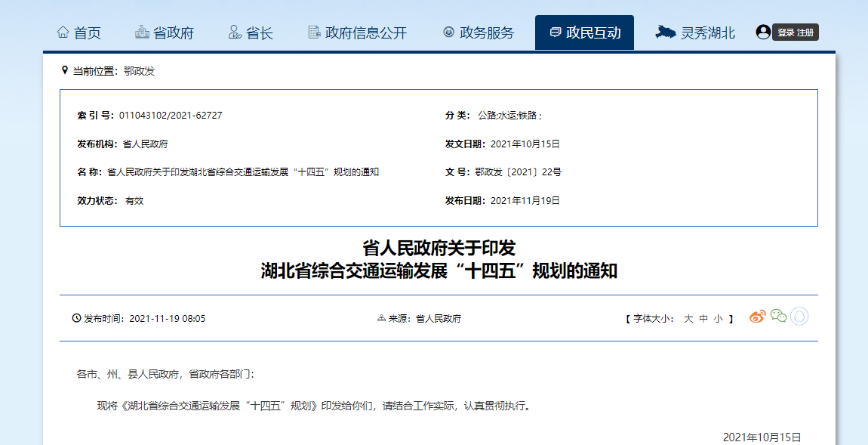
Task: Select the 政民互动 navigation tab
Action: point(593,33)
